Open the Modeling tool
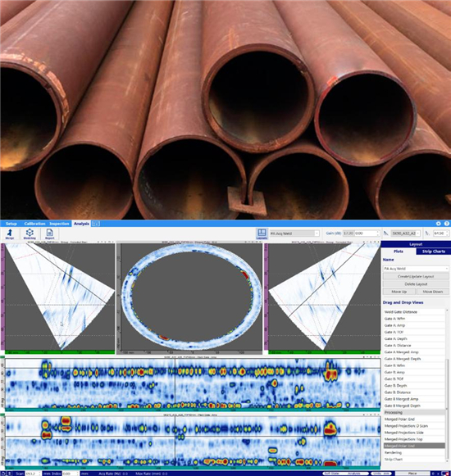The width and height of the screenshot is (451, 476). coord(30,233)
